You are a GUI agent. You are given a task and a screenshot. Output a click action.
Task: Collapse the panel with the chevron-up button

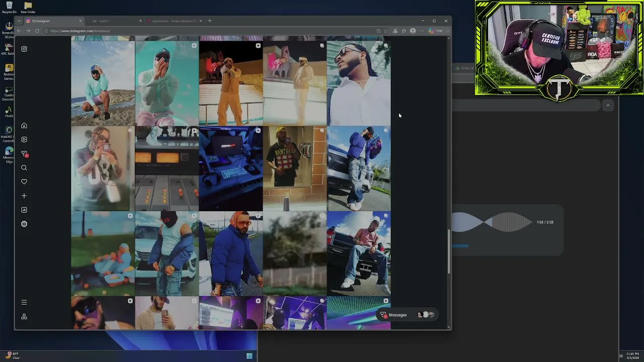(x=608, y=106)
